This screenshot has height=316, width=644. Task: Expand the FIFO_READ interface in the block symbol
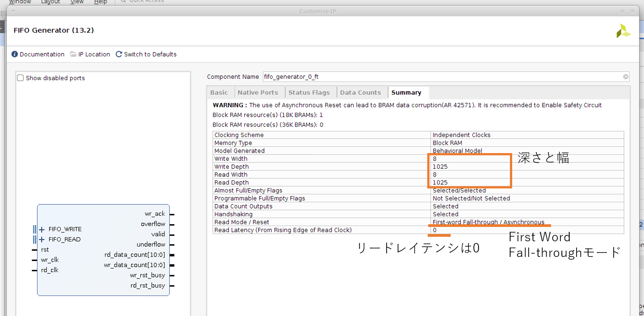42,239
